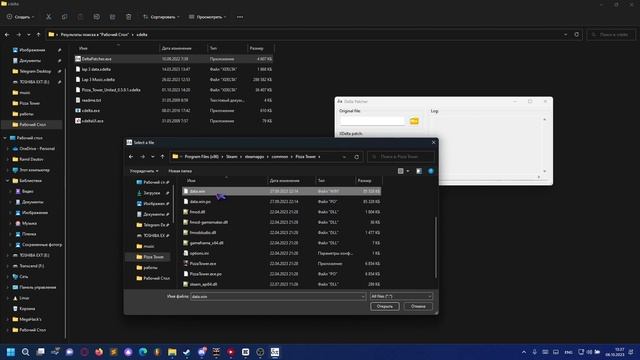Open the All files type filter dropdown
This screenshot has width=640, height=360.
click(401, 296)
